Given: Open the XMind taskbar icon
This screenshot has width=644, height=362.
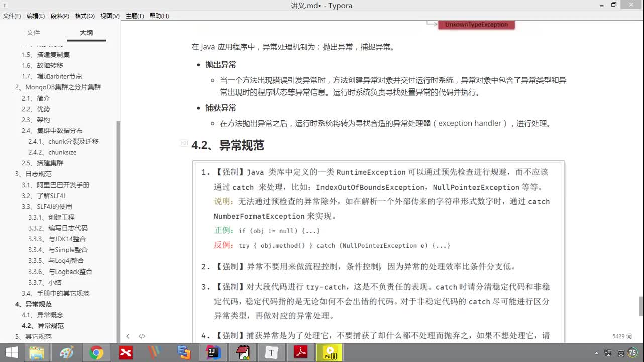Looking at the screenshot, I should [126, 353].
